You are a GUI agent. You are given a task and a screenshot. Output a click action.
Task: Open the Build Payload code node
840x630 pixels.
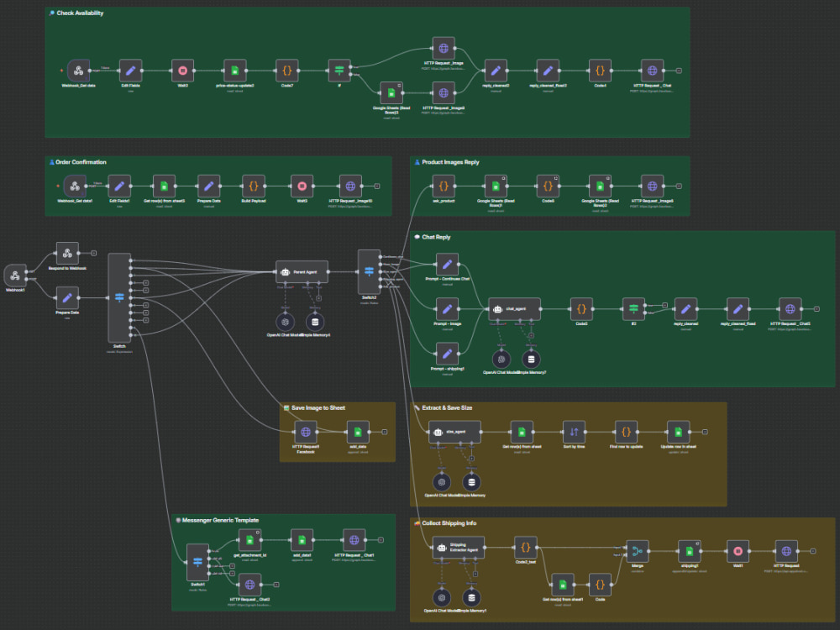tap(254, 186)
